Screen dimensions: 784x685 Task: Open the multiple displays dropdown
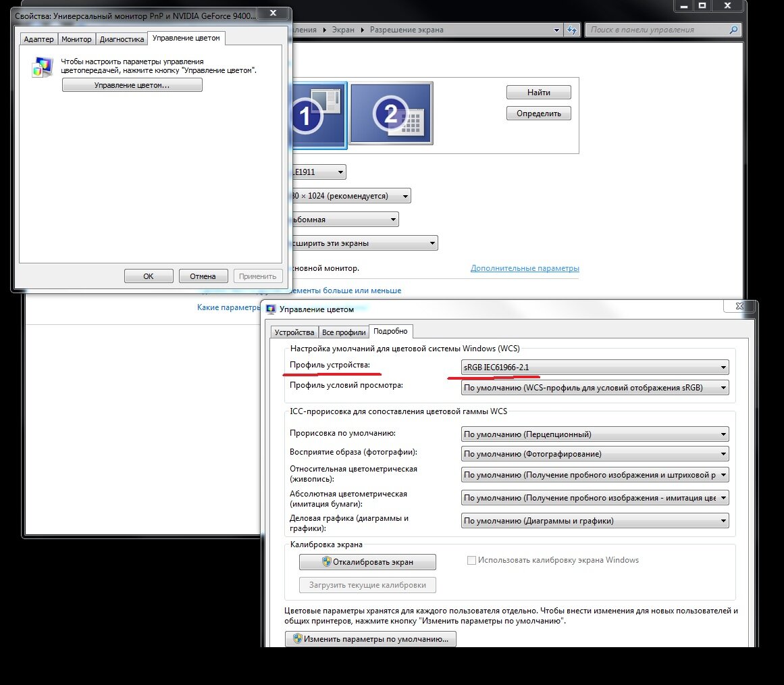364,243
